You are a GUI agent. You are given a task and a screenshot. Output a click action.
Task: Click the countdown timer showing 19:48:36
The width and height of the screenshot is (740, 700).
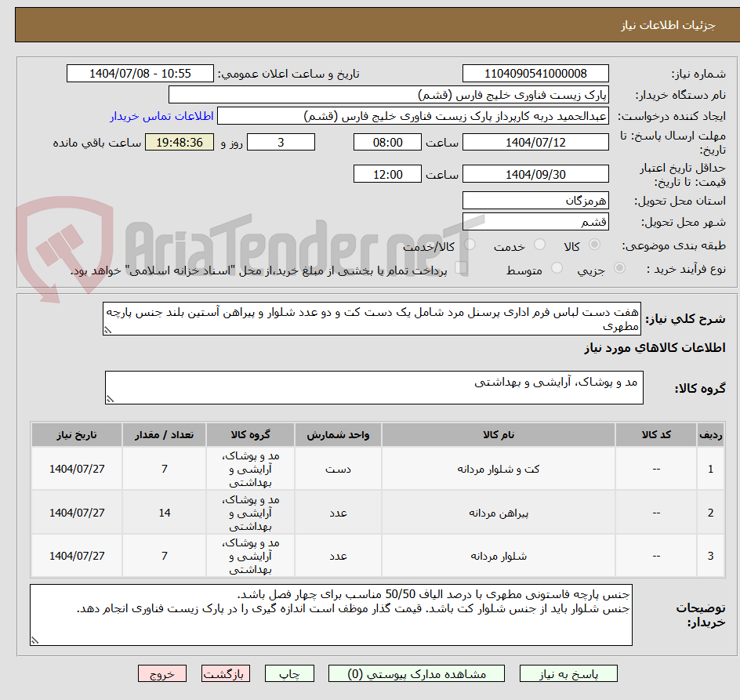179,142
